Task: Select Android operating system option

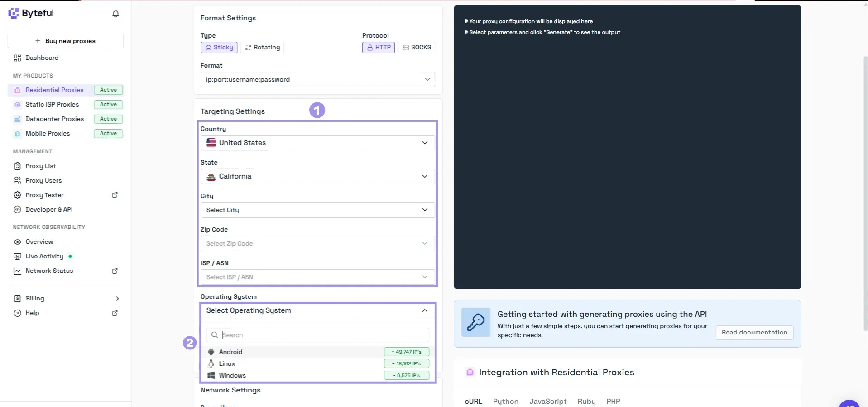Action: [x=317, y=352]
